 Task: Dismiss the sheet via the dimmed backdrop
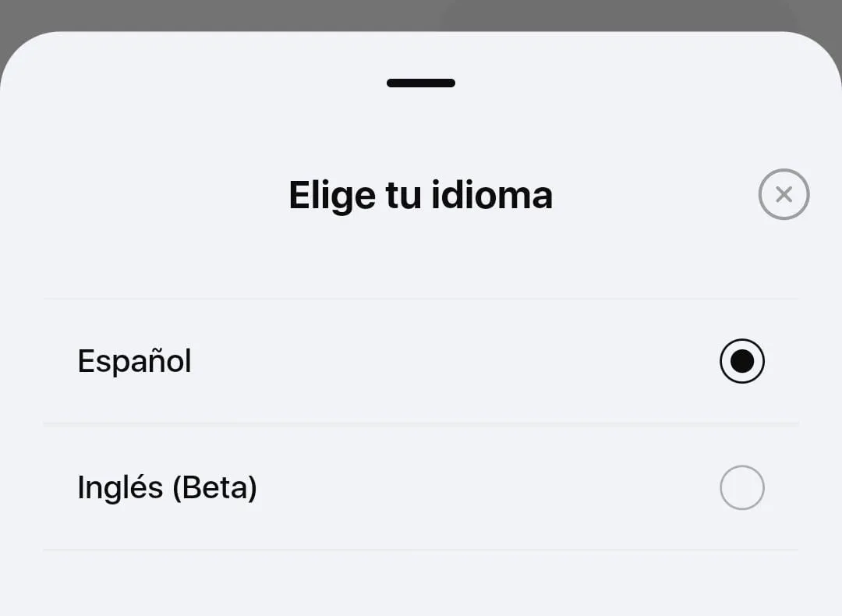pos(234,14)
